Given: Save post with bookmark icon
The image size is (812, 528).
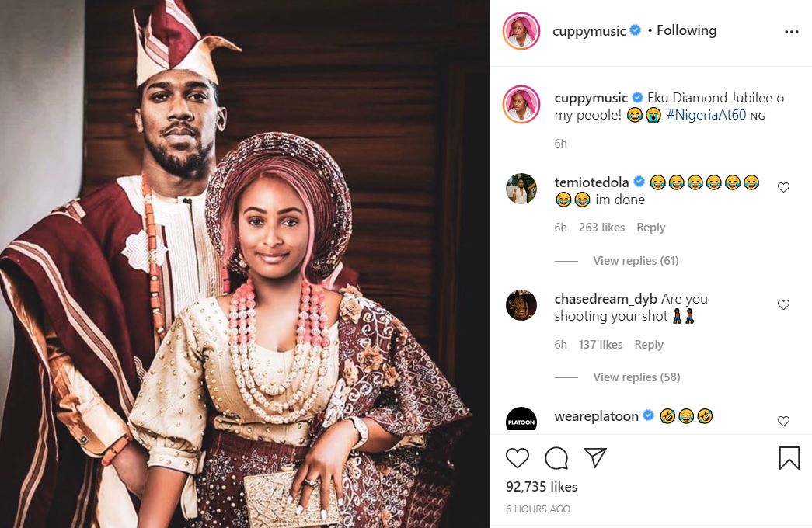Looking at the screenshot, I should 789,458.
